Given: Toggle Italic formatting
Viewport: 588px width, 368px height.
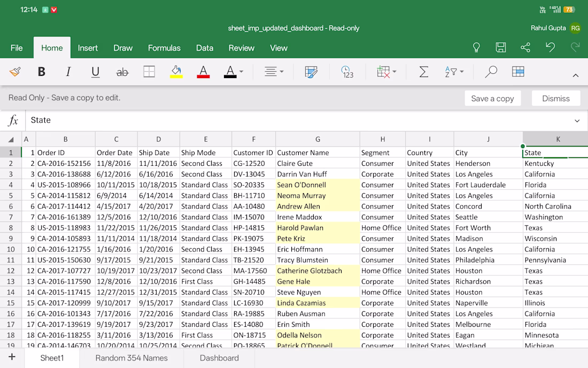Looking at the screenshot, I should coord(68,72).
